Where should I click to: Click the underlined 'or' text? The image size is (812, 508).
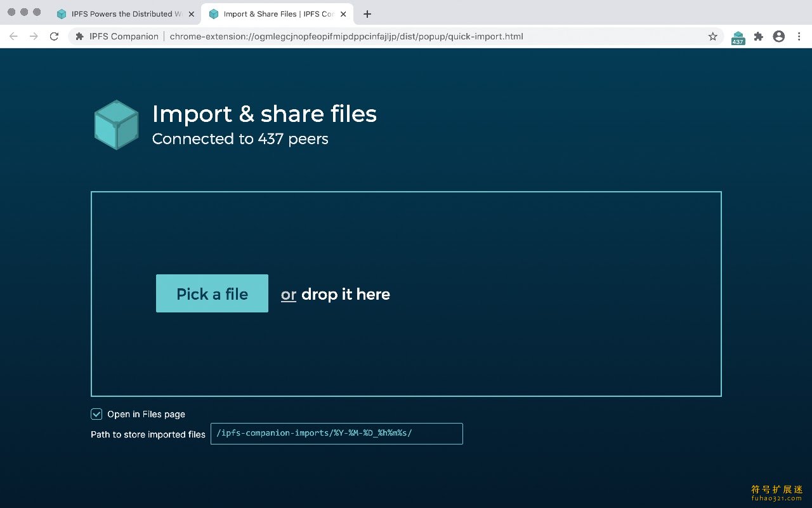point(289,295)
